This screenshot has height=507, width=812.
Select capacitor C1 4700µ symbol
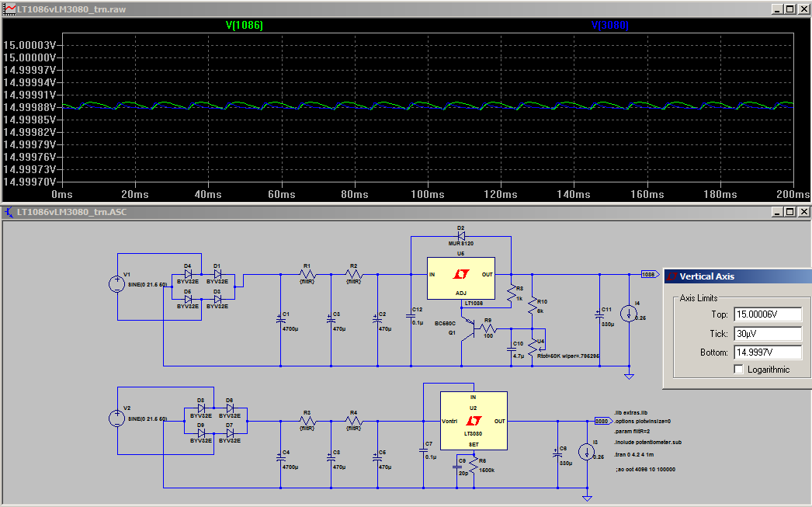(281, 321)
